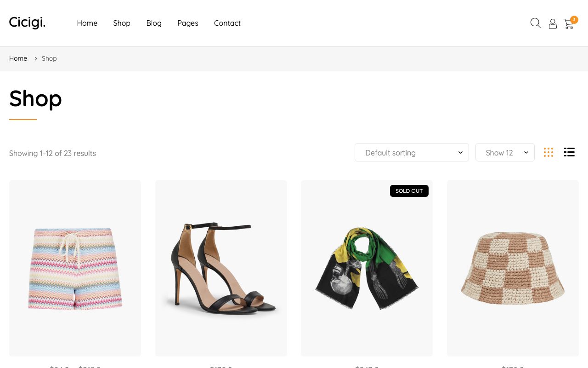Click the Cicigi logo

pos(27,23)
